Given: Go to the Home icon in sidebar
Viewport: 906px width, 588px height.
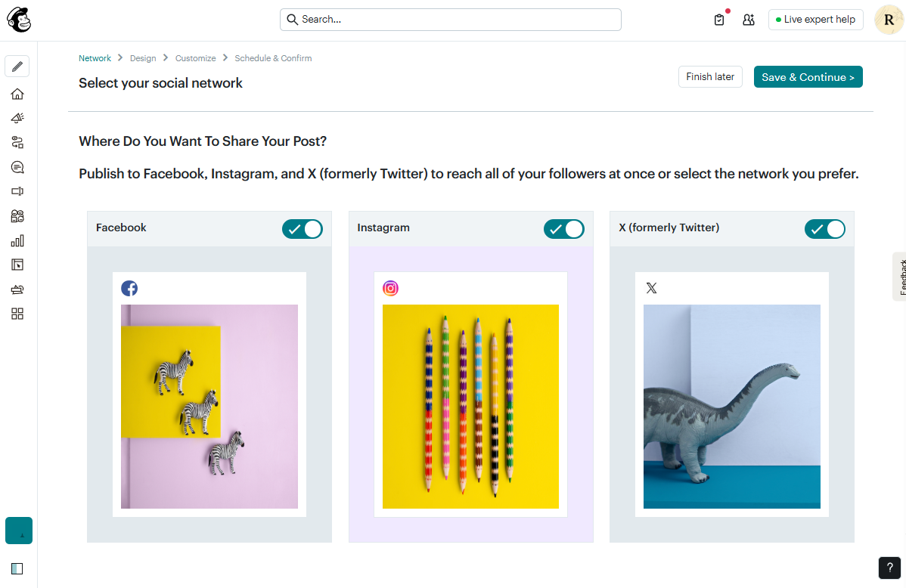Looking at the screenshot, I should tap(17, 94).
